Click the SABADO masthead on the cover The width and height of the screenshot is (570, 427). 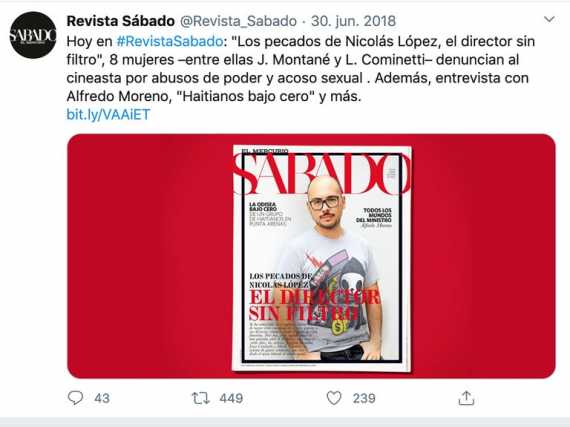click(322, 173)
